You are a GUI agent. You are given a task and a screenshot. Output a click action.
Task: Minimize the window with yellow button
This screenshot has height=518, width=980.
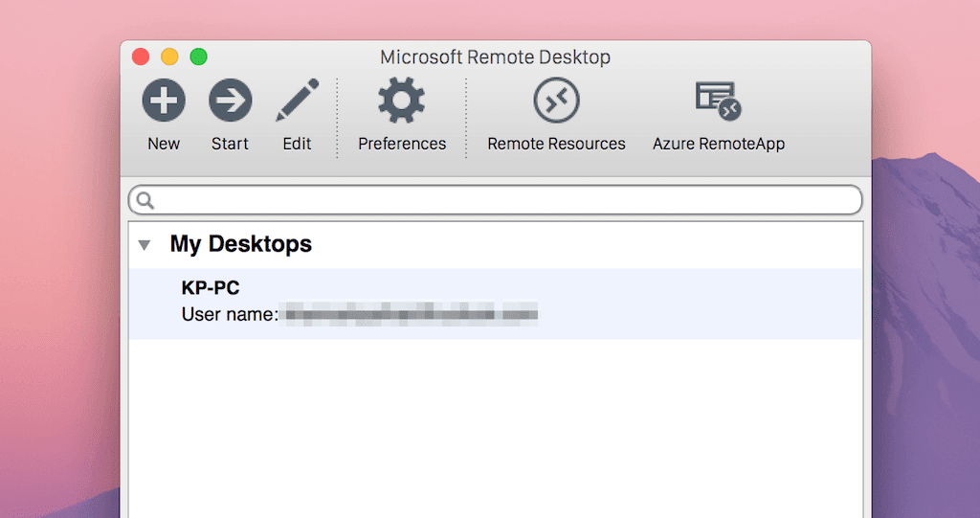click(x=169, y=56)
